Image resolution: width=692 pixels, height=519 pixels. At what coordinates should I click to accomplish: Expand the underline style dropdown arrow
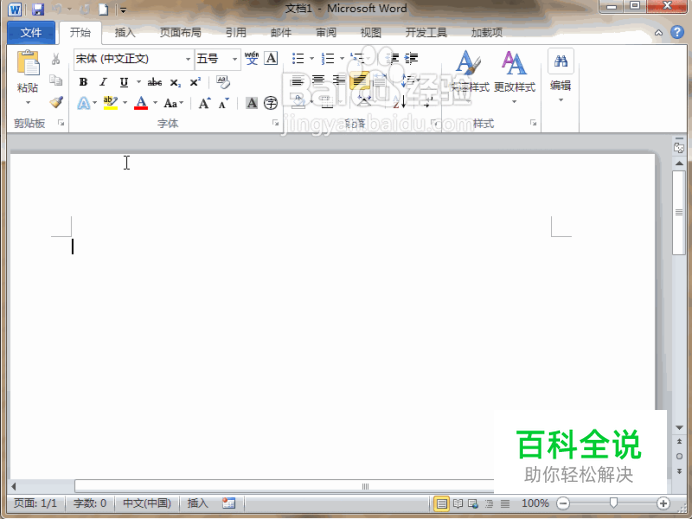[139, 82]
